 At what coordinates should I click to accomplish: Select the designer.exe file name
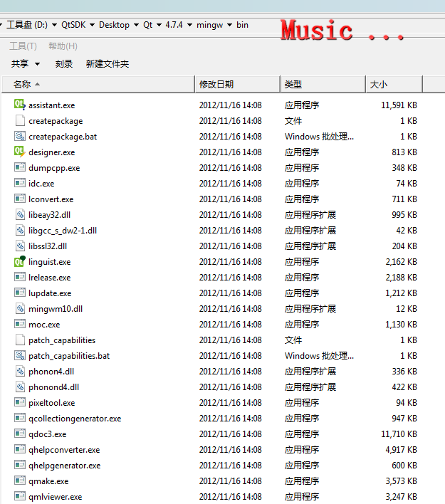coord(52,152)
